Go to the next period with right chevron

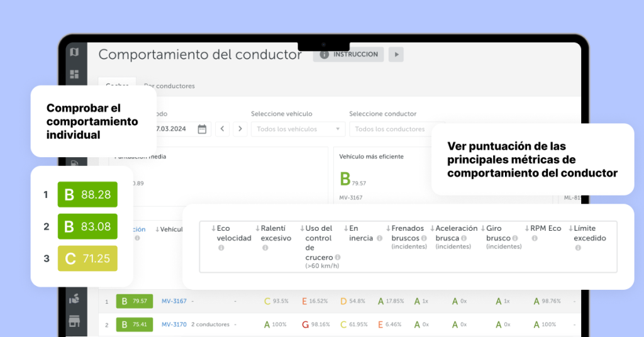240,129
